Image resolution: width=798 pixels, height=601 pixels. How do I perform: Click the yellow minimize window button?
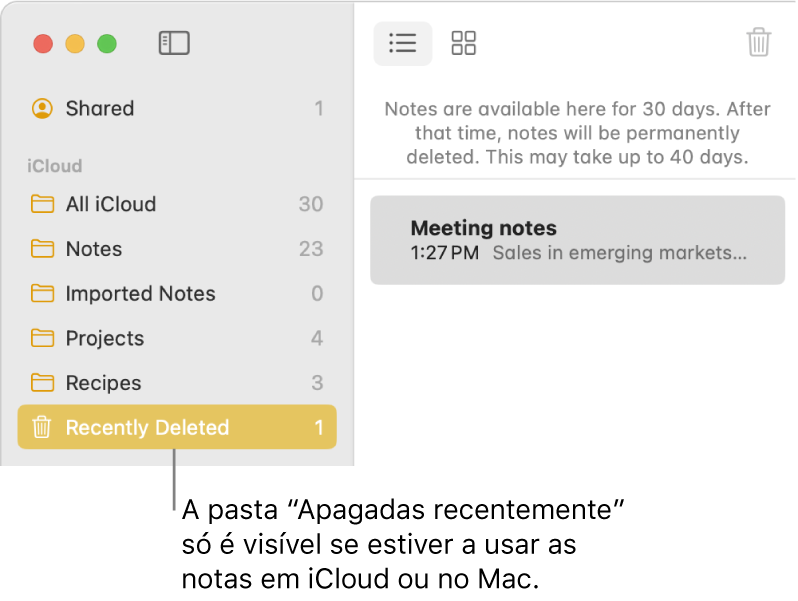(75, 44)
